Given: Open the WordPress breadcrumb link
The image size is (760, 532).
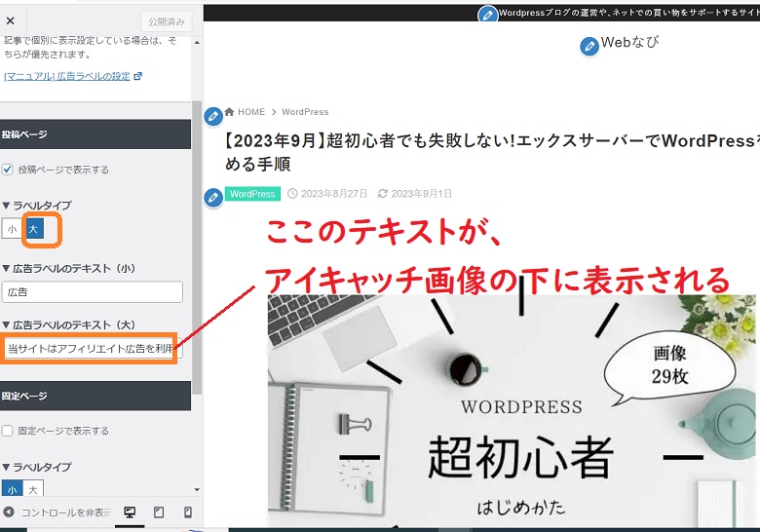Looking at the screenshot, I should (305, 112).
